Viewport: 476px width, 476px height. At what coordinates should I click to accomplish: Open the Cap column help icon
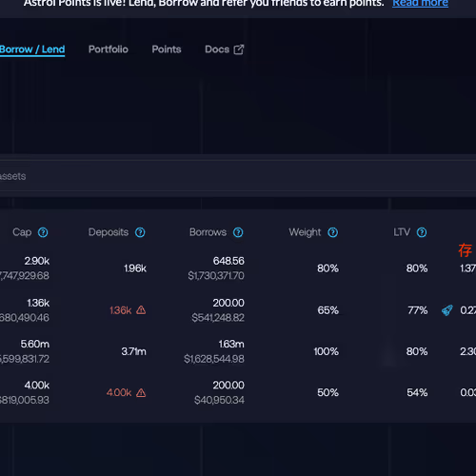click(43, 232)
